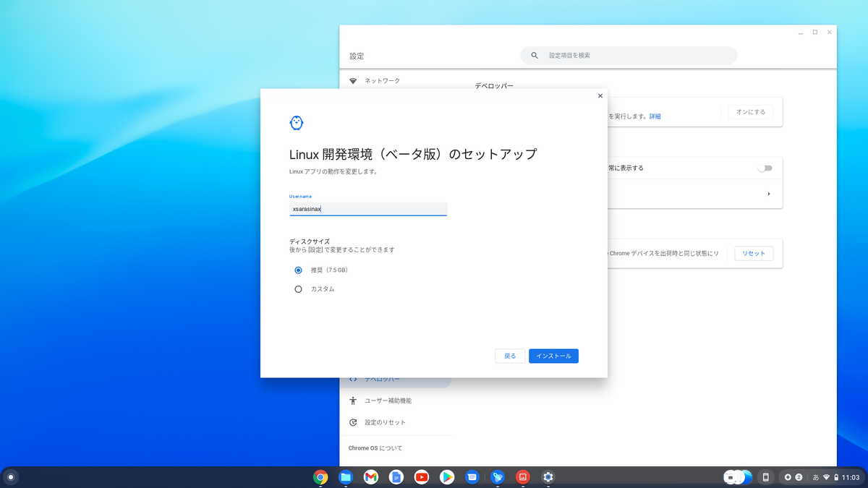
Task: Click the Username input field
Action: click(x=368, y=209)
